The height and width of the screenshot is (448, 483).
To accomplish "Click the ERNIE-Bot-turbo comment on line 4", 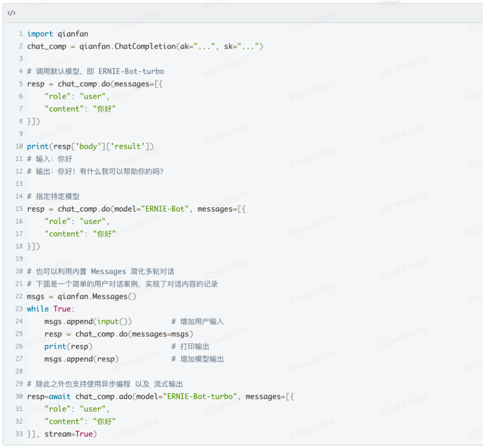I will (x=131, y=72).
